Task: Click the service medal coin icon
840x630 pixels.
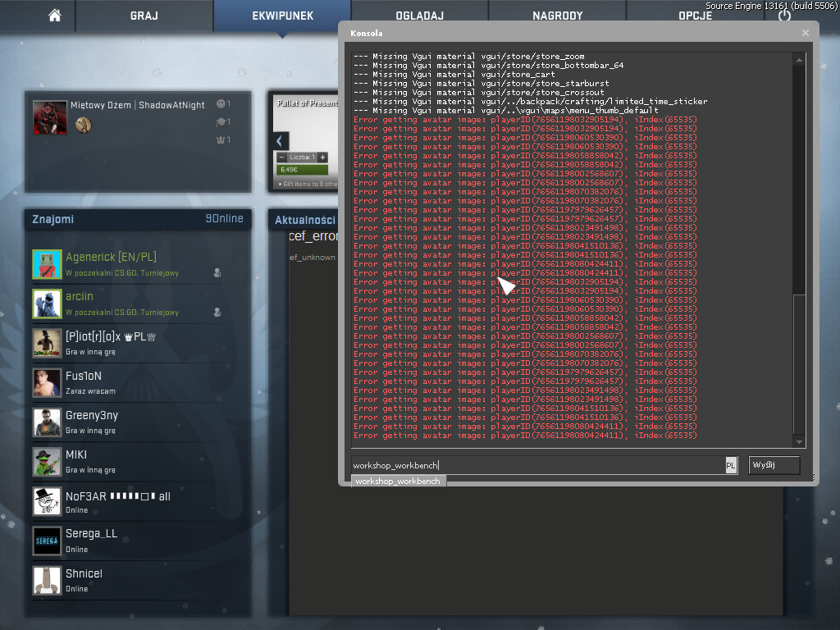Action: (x=83, y=125)
